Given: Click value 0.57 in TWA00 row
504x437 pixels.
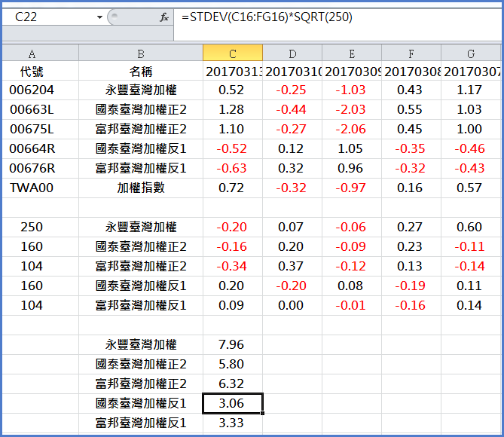Looking at the screenshot, I should tap(471, 188).
